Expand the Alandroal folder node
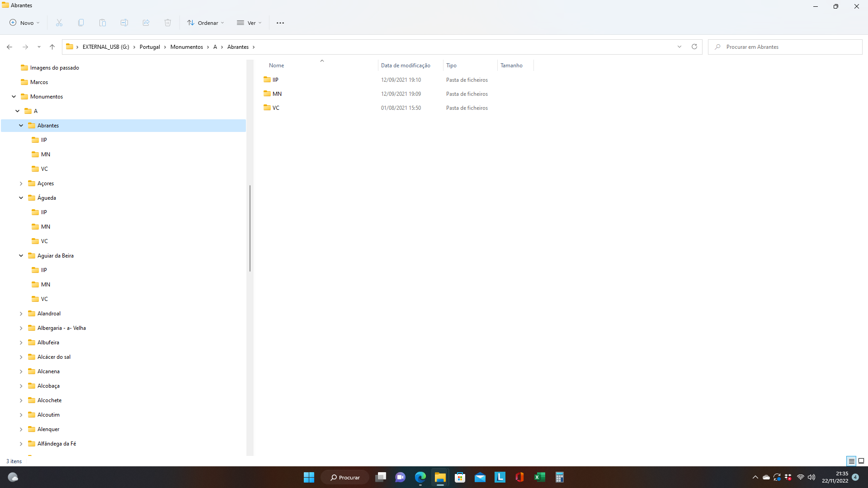 coord(21,314)
